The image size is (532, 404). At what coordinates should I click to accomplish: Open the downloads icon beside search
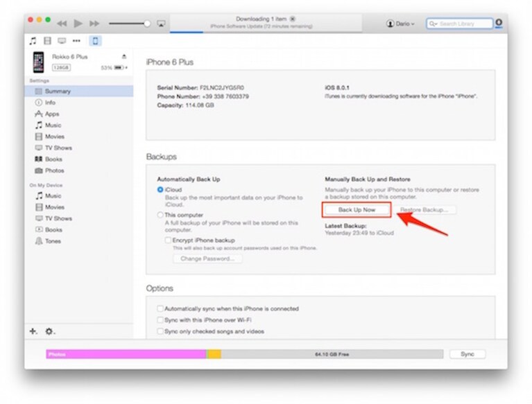coord(499,23)
